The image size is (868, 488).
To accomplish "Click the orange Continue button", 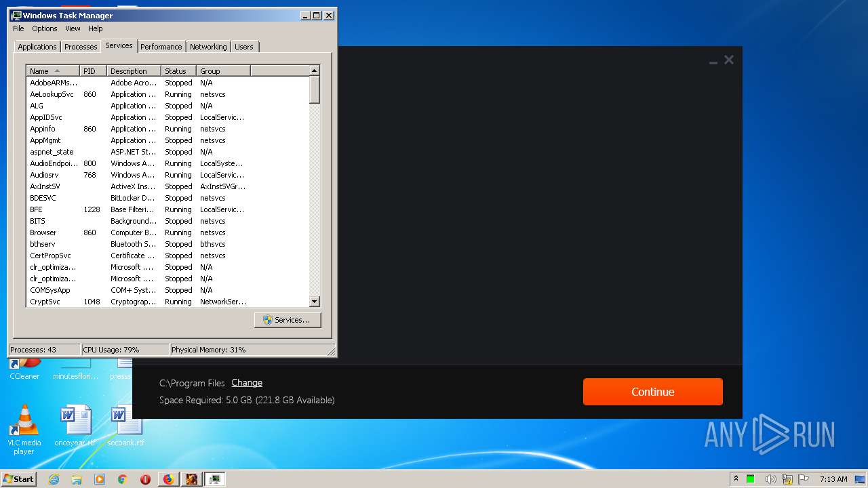I will tap(653, 392).
